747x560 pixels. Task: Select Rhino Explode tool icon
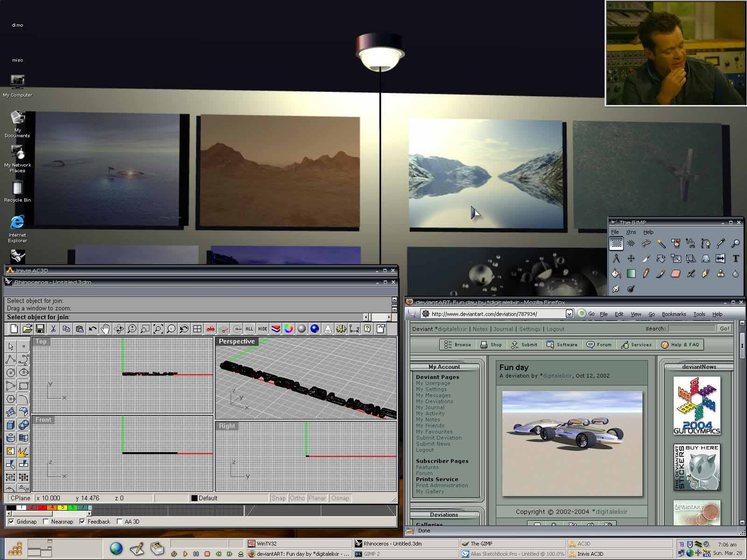point(23,451)
